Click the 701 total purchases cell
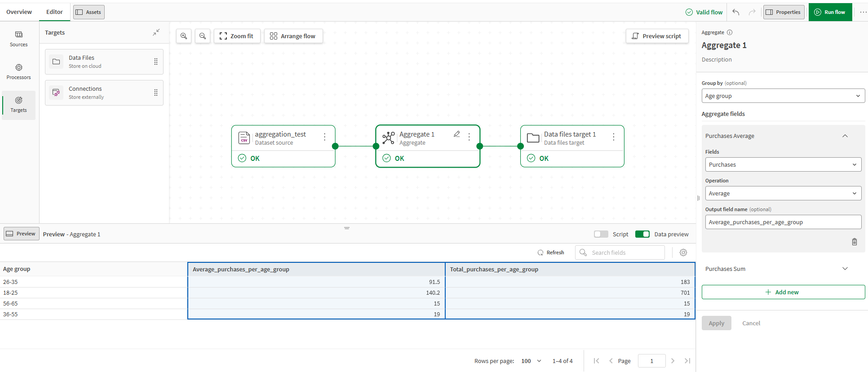Screen dimensions: 868x372 point(570,292)
